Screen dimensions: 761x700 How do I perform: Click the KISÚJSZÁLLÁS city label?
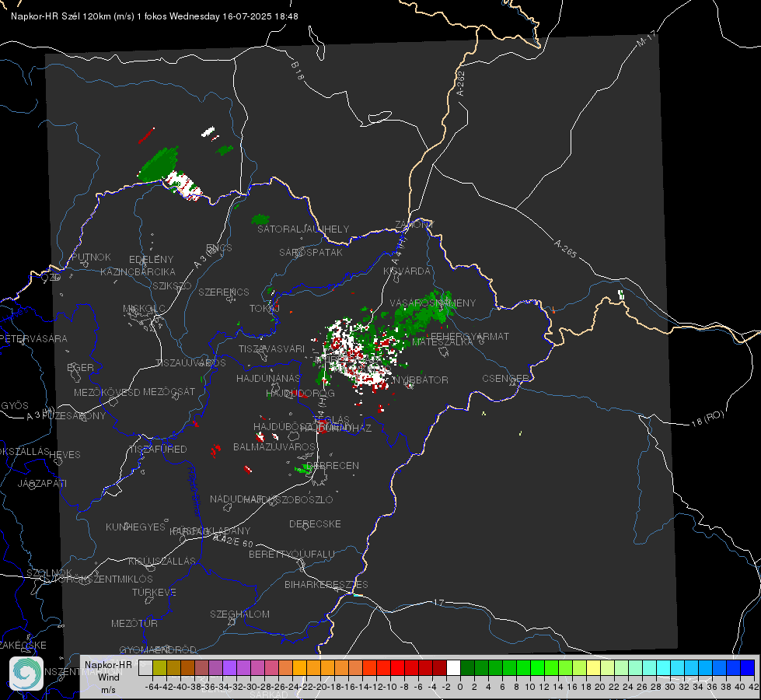(x=162, y=561)
